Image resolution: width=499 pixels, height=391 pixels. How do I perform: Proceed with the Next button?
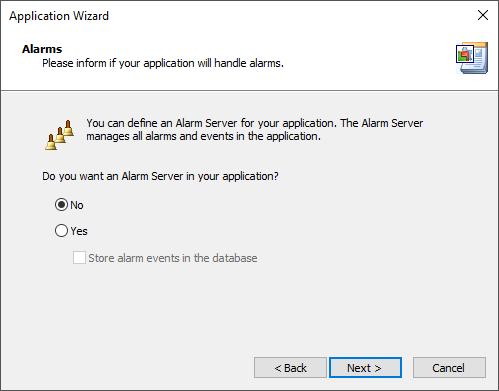point(365,368)
